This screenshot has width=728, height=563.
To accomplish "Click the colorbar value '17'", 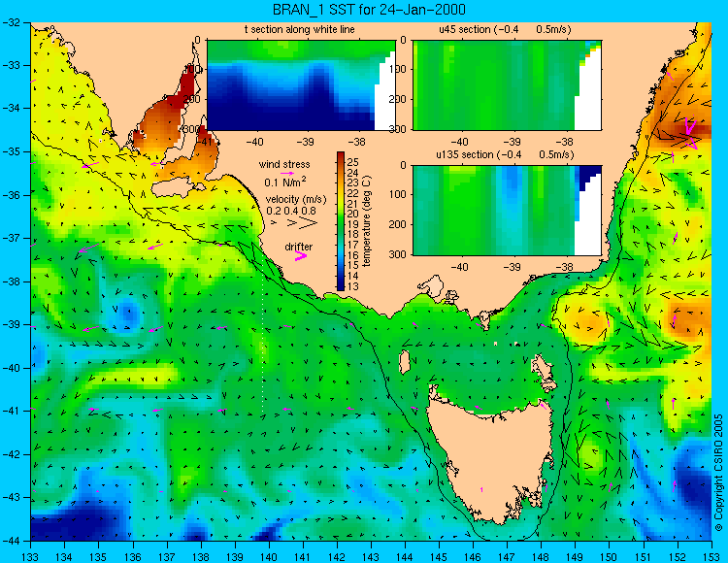I will click(353, 245).
